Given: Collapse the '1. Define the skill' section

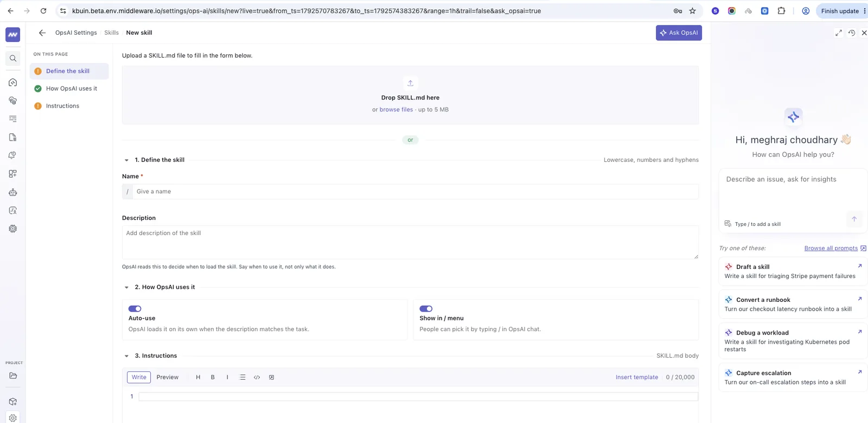Looking at the screenshot, I should coord(126,160).
